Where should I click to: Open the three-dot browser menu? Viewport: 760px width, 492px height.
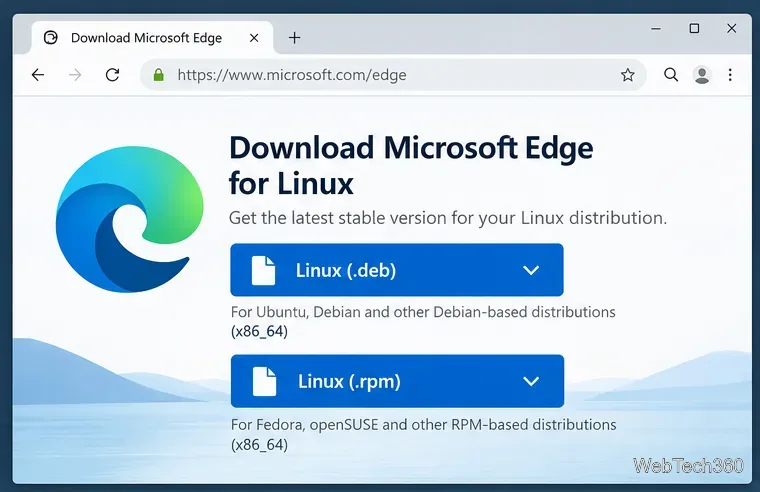coord(730,75)
